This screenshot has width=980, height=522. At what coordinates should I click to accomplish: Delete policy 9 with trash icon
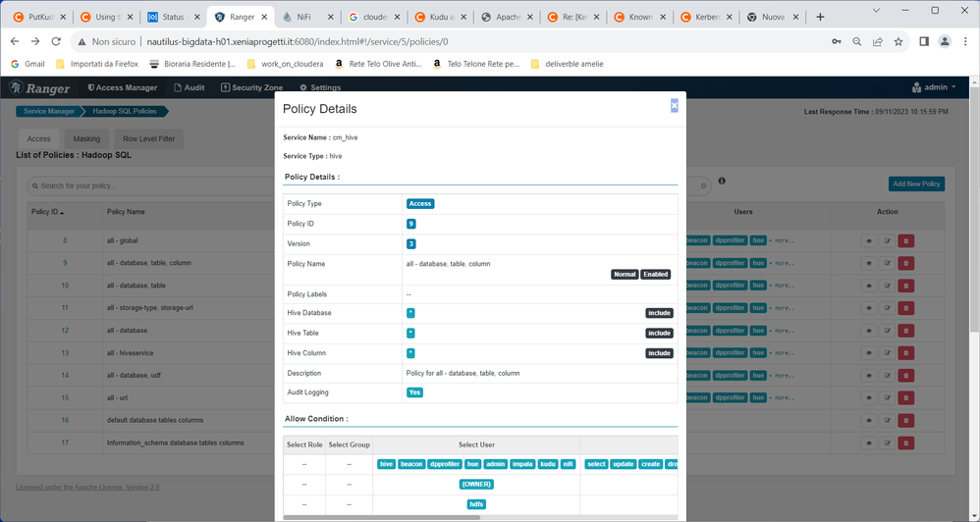pyautogui.click(x=906, y=264)
